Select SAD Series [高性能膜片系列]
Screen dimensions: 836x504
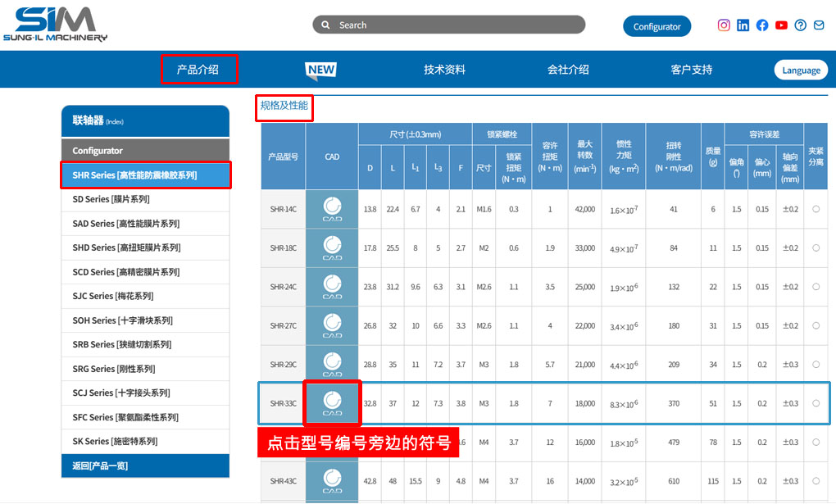tap(146, 224)
